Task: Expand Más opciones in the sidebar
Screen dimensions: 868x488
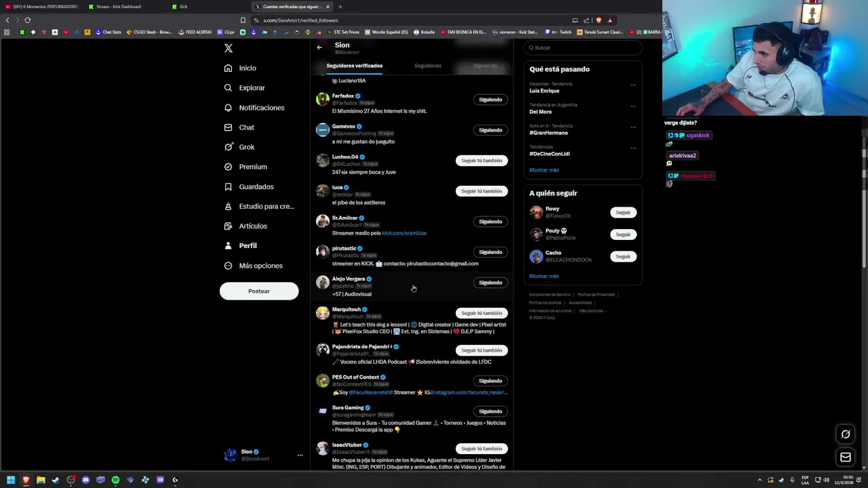Action: 254,266
